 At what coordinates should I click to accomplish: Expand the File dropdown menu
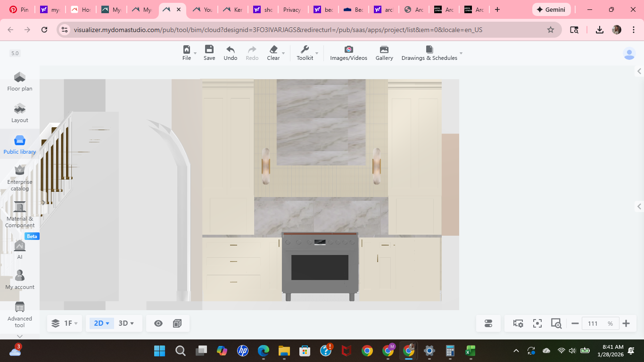click(187, 52)
